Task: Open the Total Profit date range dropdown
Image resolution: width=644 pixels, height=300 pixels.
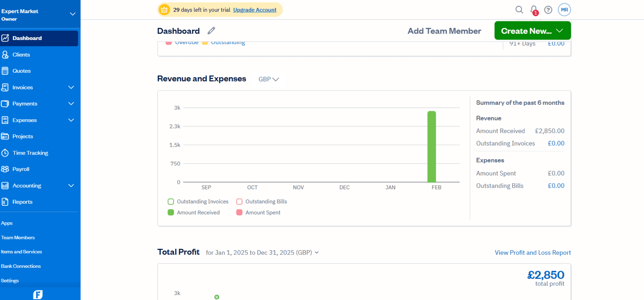Action: point(262,252)
